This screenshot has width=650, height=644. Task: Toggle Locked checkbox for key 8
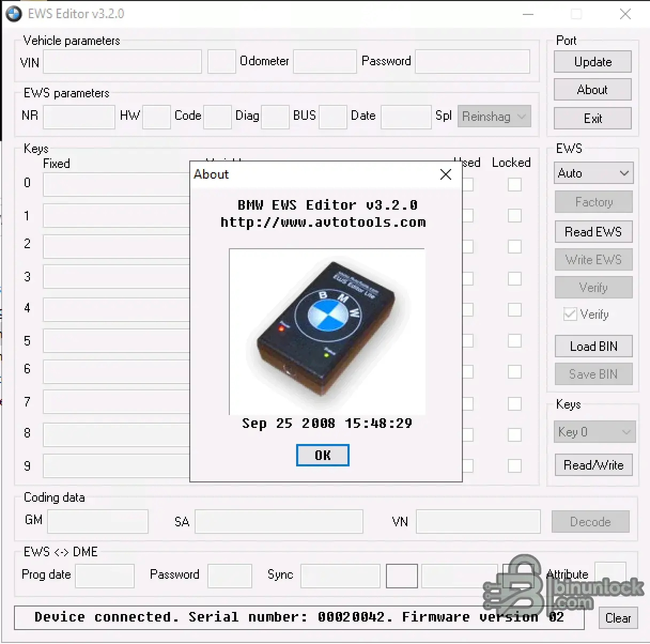tap(515, 435)
